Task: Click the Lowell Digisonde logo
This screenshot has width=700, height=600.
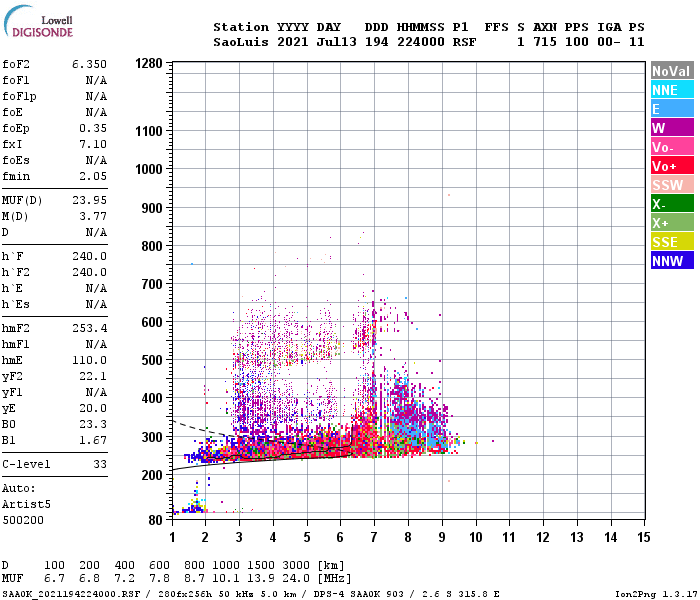Action: pos(38,22)
